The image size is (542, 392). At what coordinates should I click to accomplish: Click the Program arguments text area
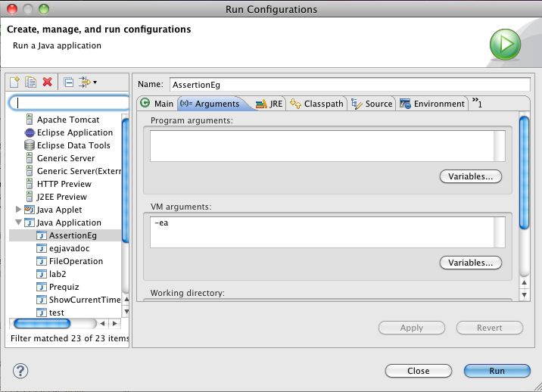[327, 146]
